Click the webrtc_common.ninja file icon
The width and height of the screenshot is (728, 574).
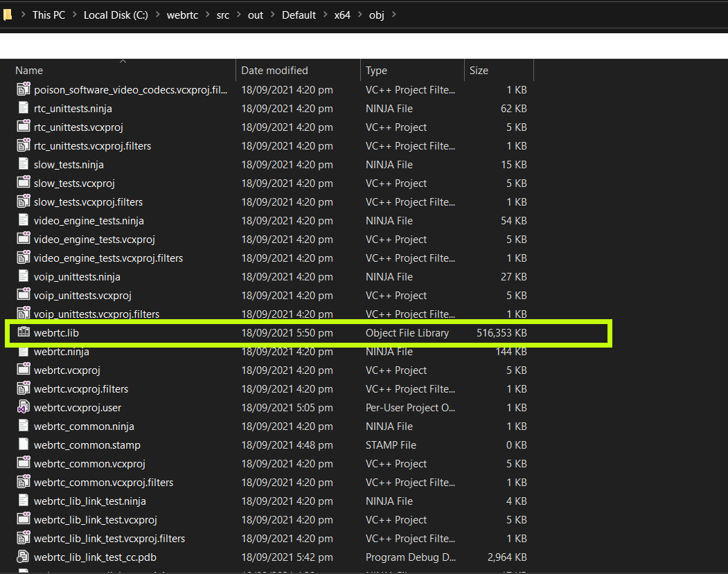click(x=24, y=426)
